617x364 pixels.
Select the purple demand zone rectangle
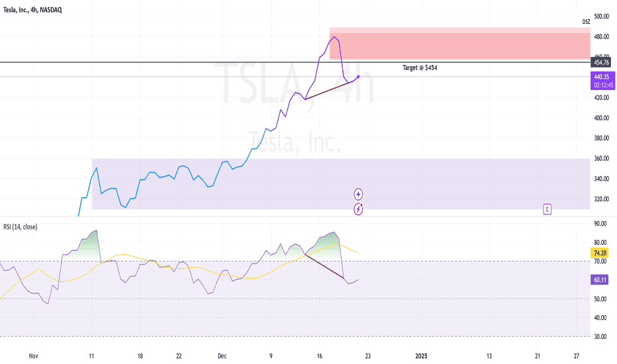click(341, 184)
